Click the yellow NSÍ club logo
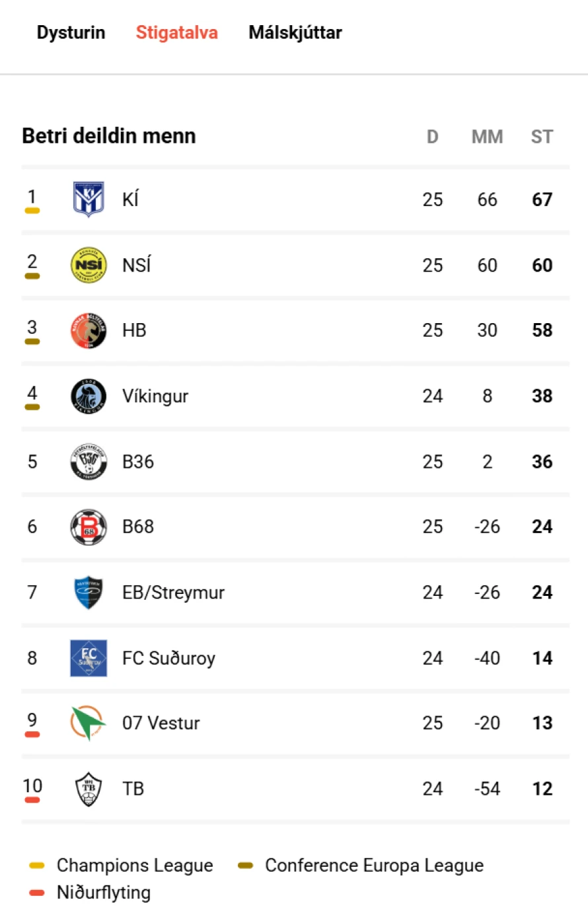Viewport: 588px width, 919px height. [x=89, y=265]
